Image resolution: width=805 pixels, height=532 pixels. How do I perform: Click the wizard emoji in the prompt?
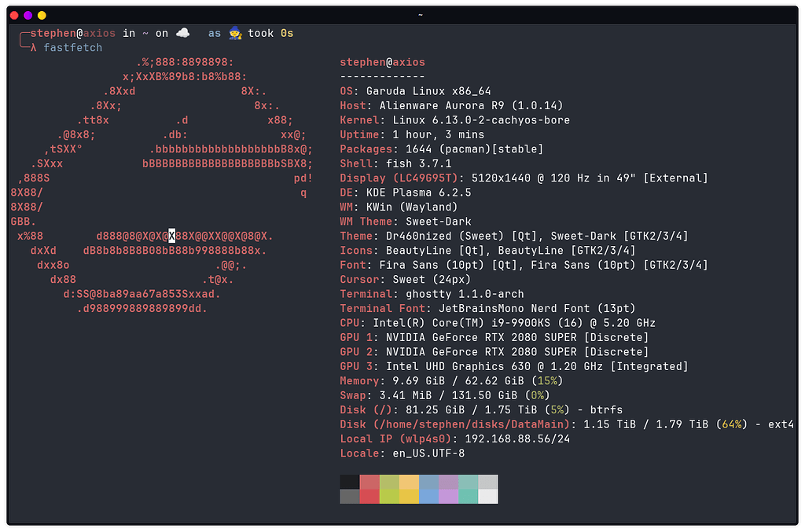234,33
